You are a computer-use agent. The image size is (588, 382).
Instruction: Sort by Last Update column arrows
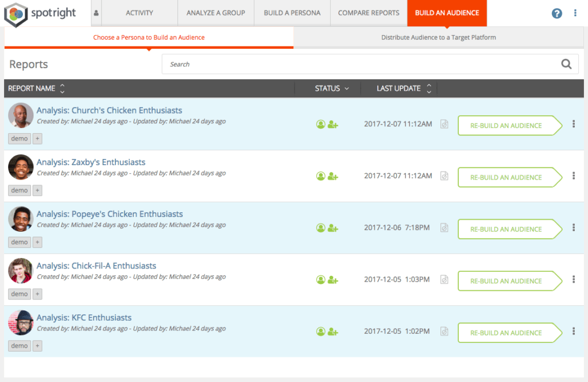[429, 88]
